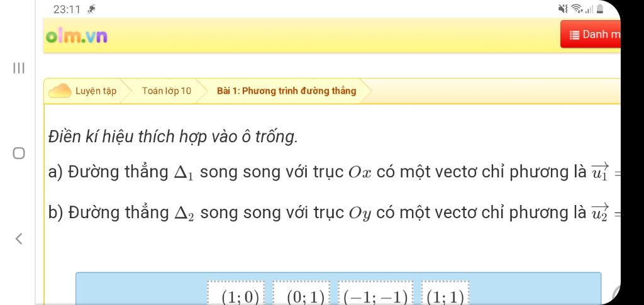
Task: Open the Danh mục menu button
Action: 591,35
